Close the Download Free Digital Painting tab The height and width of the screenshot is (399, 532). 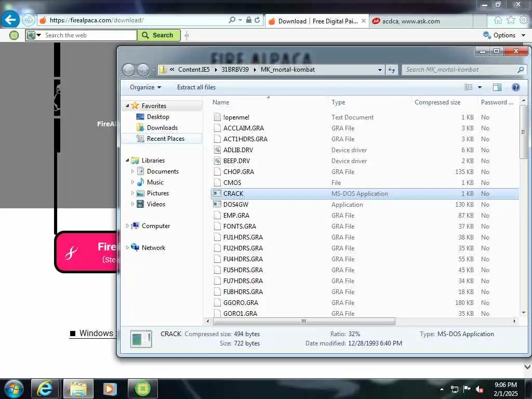pos(363,21)
